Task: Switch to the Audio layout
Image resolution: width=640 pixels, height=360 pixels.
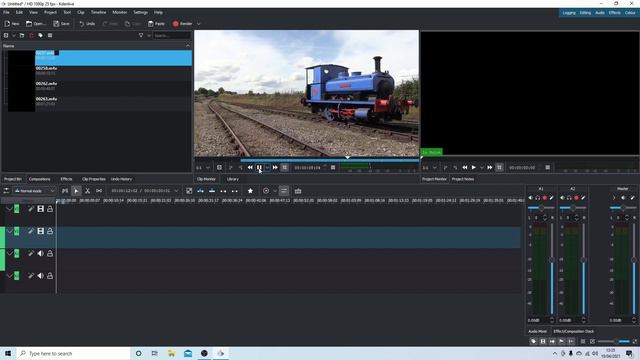Action: [600, 13]
